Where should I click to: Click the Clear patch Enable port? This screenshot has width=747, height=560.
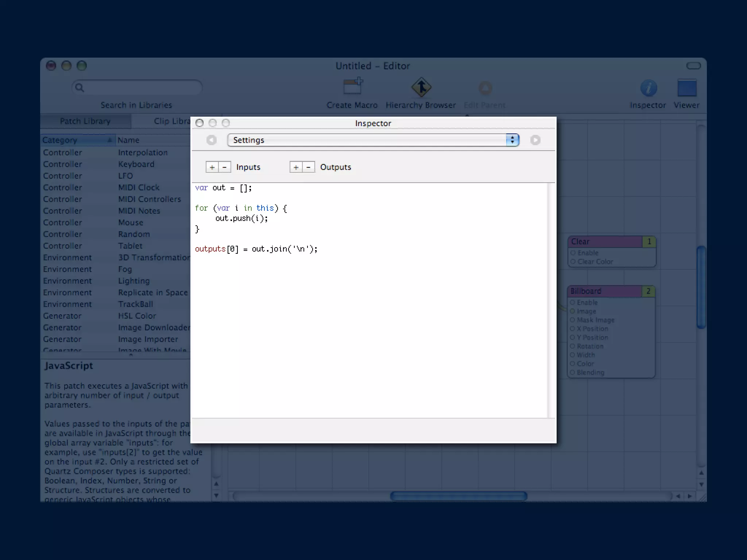point(573,253)
